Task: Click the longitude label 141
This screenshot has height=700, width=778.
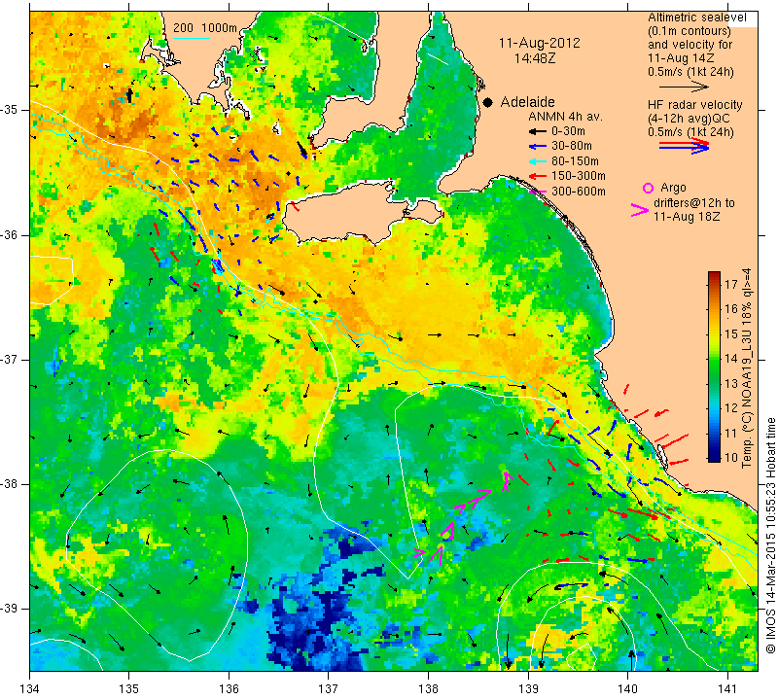Action: click(727, 689)
